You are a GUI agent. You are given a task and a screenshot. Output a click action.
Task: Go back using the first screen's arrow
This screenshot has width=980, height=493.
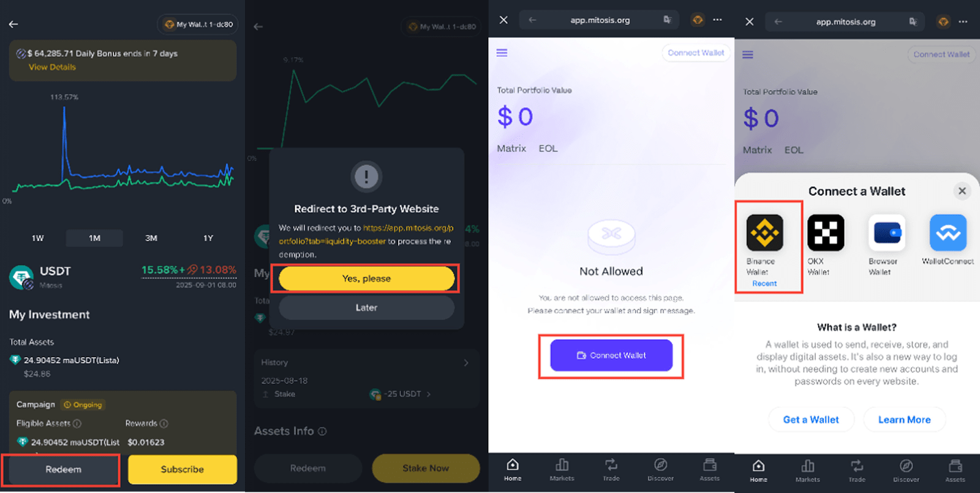click(13, 24)
